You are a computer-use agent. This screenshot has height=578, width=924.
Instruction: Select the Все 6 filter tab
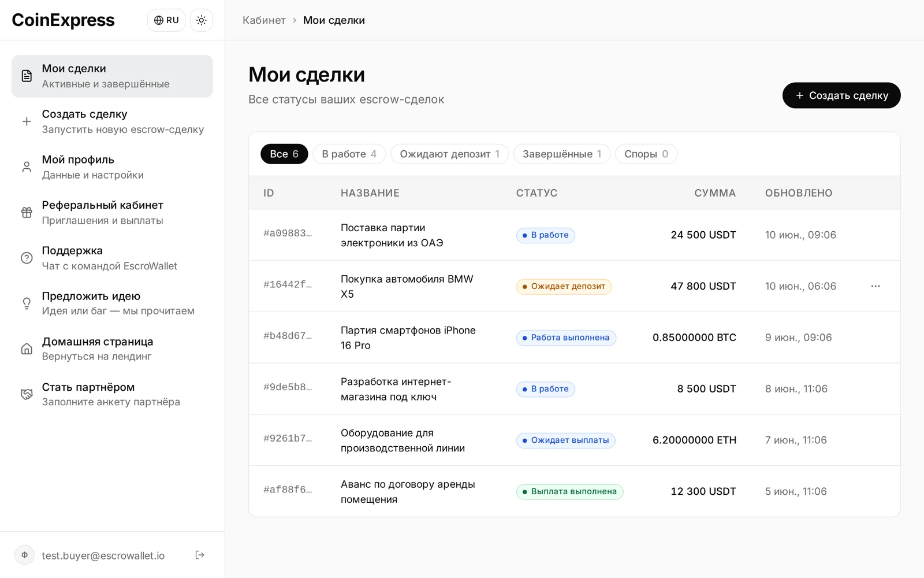(x=284, y=154)
